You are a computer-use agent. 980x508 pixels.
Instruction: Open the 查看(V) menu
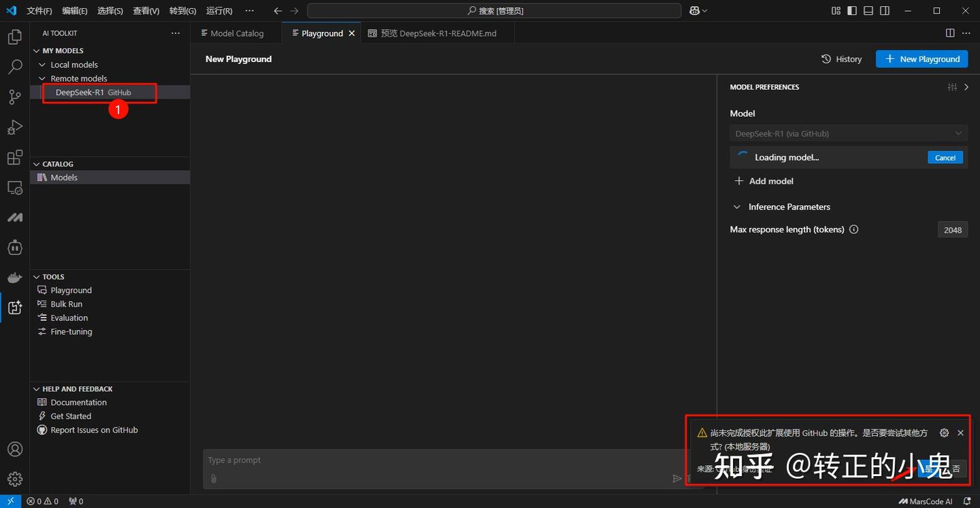pyautogui.click(x=146, y=11)
